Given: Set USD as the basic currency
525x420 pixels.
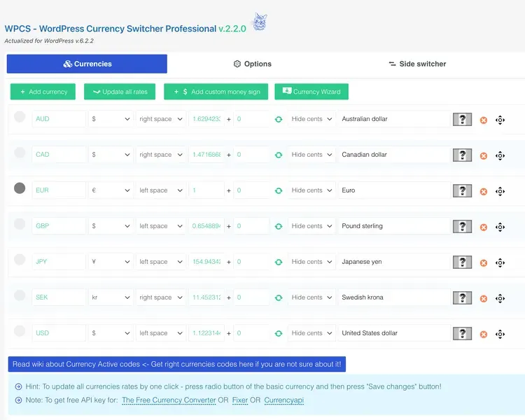Looking at the screenshot, I should pyautogui.click(x=20, y=331).
